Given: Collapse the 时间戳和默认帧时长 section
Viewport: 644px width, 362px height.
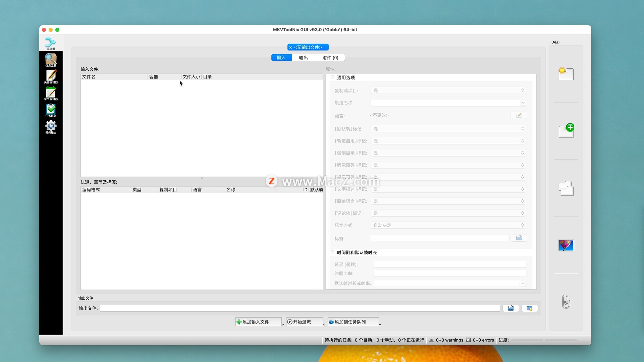Looking at the screenshot, I should [x=332, y=252].
